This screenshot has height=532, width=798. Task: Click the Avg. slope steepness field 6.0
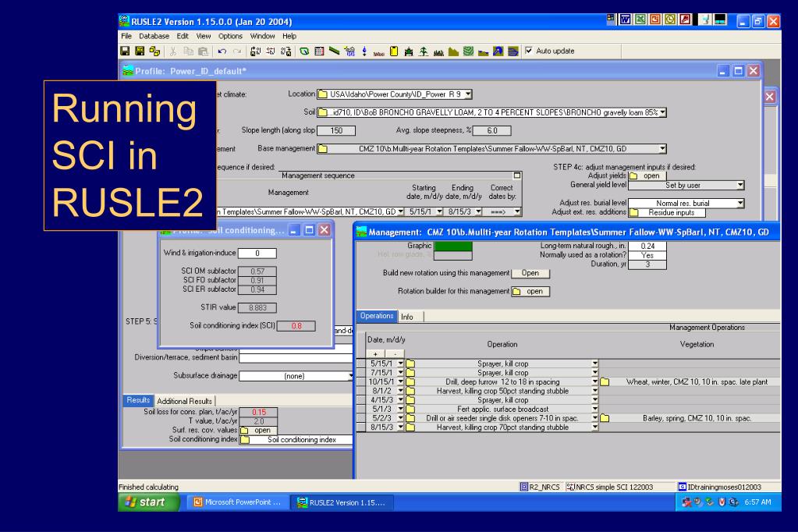click(x=491, y=131)
